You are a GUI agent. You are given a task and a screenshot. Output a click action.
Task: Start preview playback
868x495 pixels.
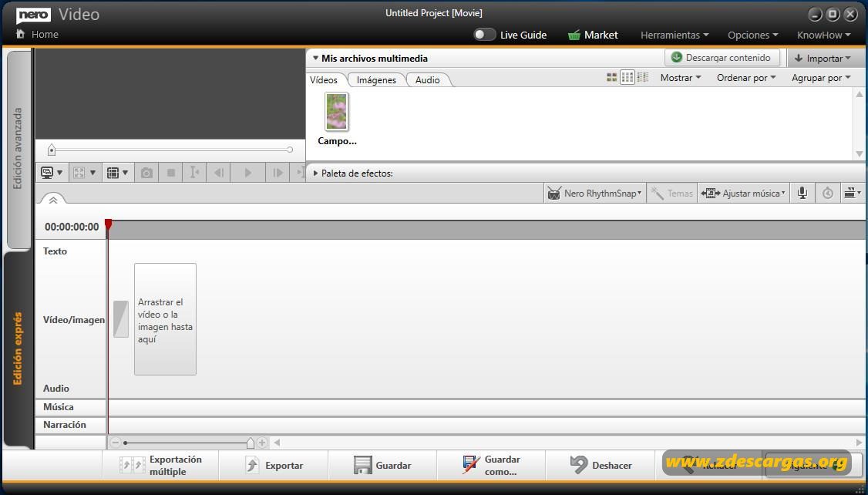point(248,173)
